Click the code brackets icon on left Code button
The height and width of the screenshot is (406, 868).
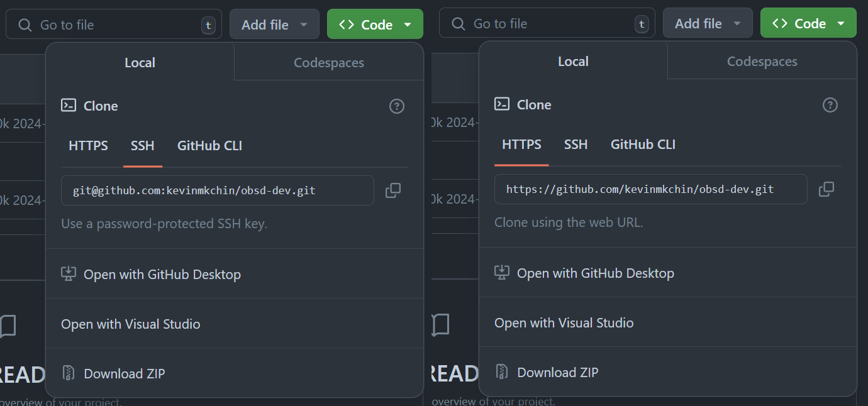[x=347, y=25]
